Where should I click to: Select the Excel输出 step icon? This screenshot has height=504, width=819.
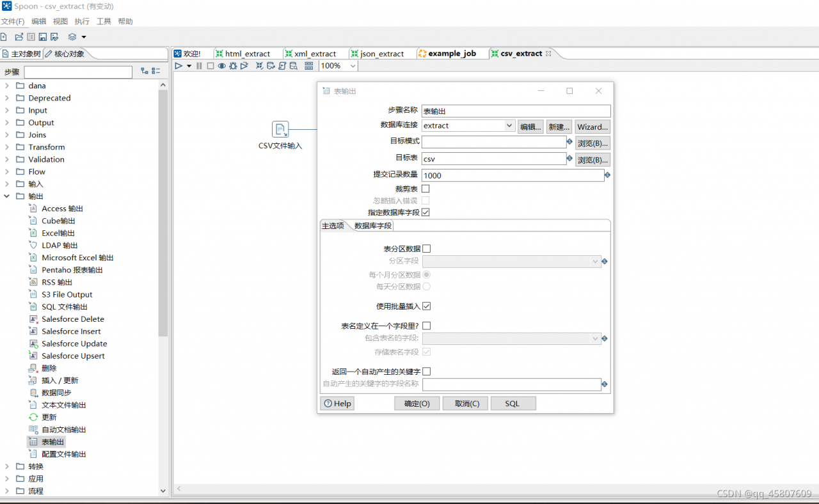point(34,233)
